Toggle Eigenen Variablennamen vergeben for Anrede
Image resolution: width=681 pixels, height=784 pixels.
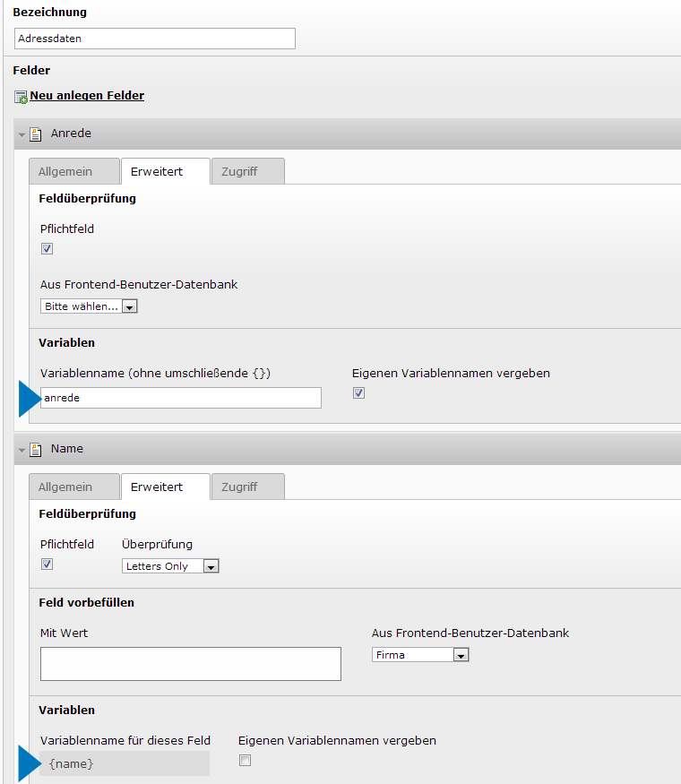click(x=358, y=393)
